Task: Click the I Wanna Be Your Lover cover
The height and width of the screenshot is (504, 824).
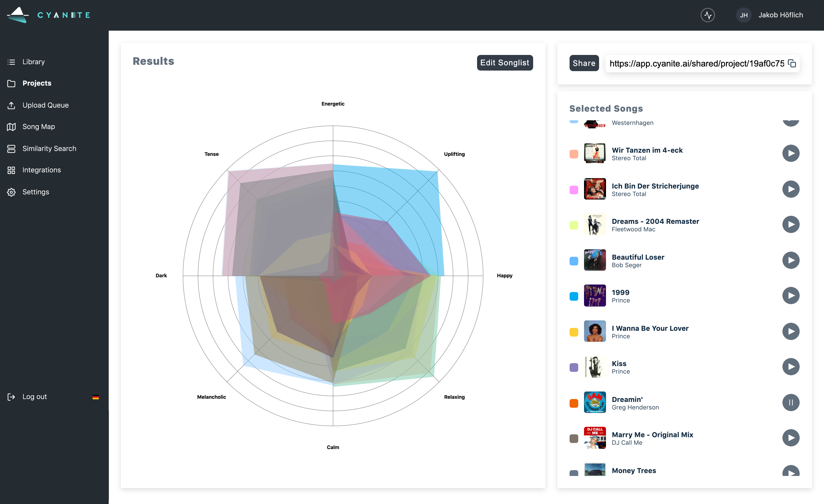Action: [x=595, y=331]
